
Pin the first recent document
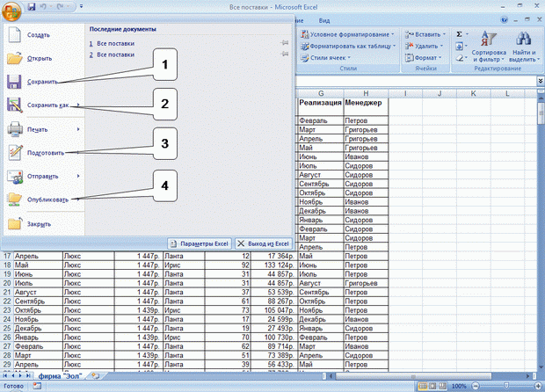[285, 43]
